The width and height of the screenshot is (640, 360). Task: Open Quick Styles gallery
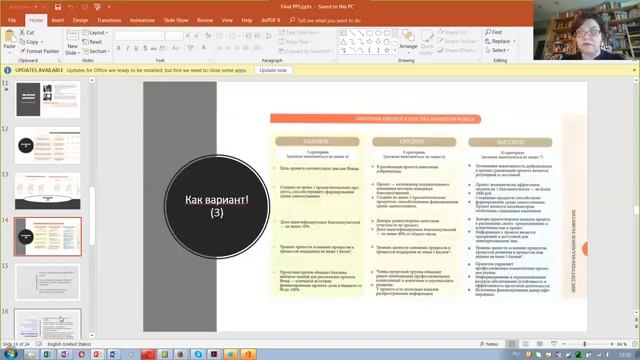click(427, 42)
